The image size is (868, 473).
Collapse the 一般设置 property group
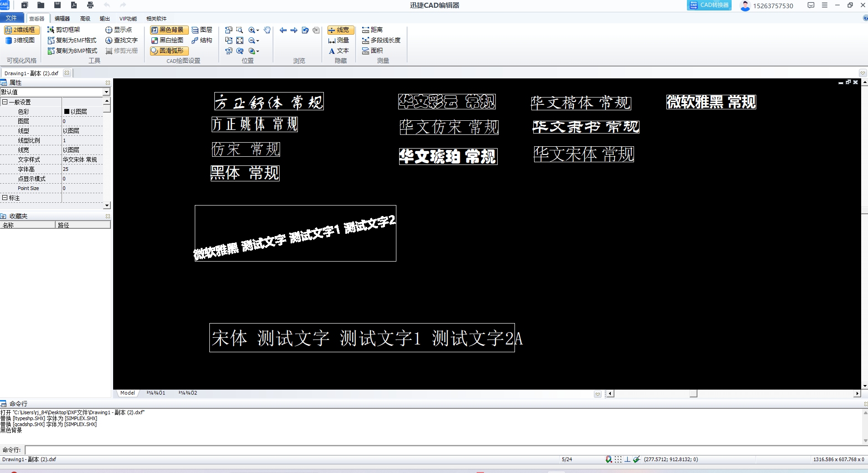(5, 102)
